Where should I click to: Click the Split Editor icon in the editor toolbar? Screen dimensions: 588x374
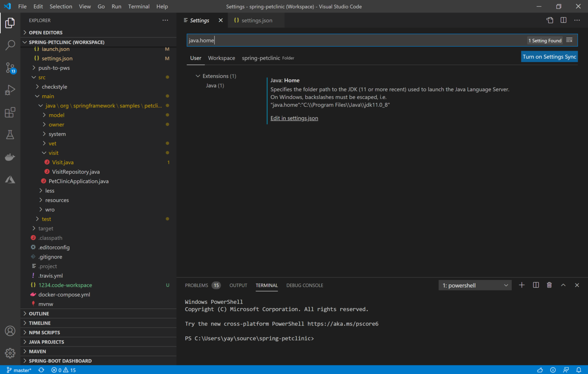[563, 20]
